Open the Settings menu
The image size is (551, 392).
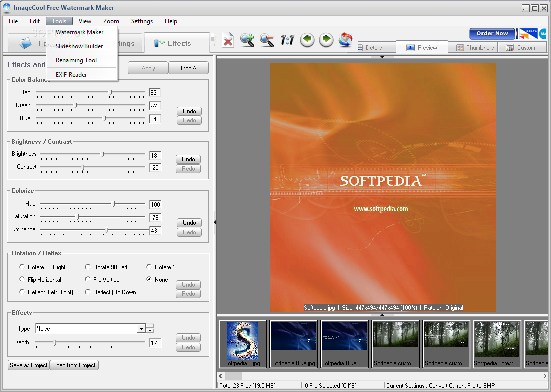(x=142, y=21)
